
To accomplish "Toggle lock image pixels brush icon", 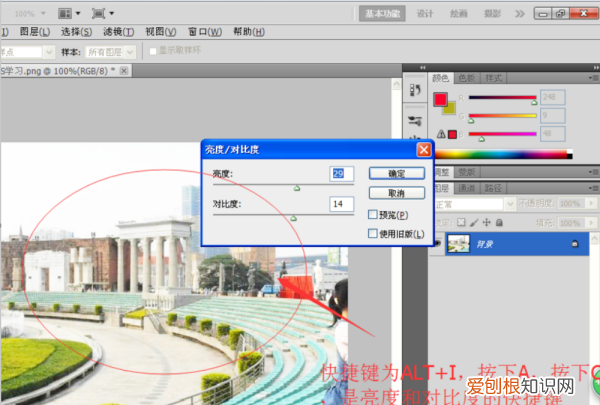I will 474,222.
